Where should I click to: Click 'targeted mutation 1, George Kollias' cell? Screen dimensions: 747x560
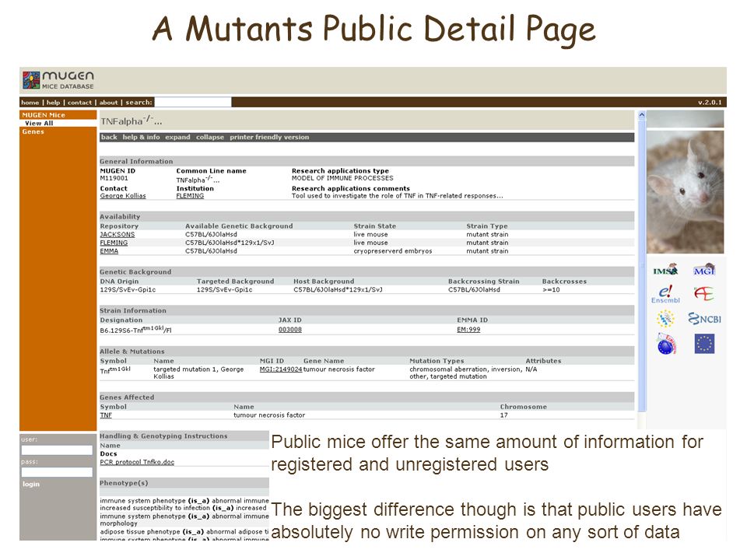tap(198, 373)
